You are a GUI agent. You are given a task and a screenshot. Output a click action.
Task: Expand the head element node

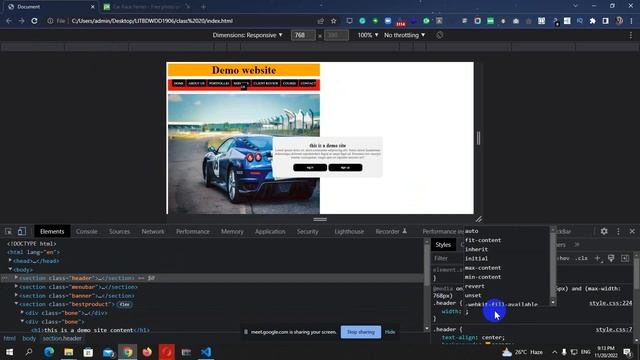[x=10, y=260]
